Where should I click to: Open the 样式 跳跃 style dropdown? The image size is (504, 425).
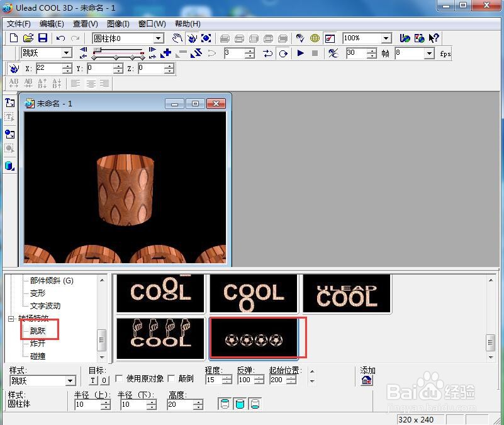coord(70,382)
